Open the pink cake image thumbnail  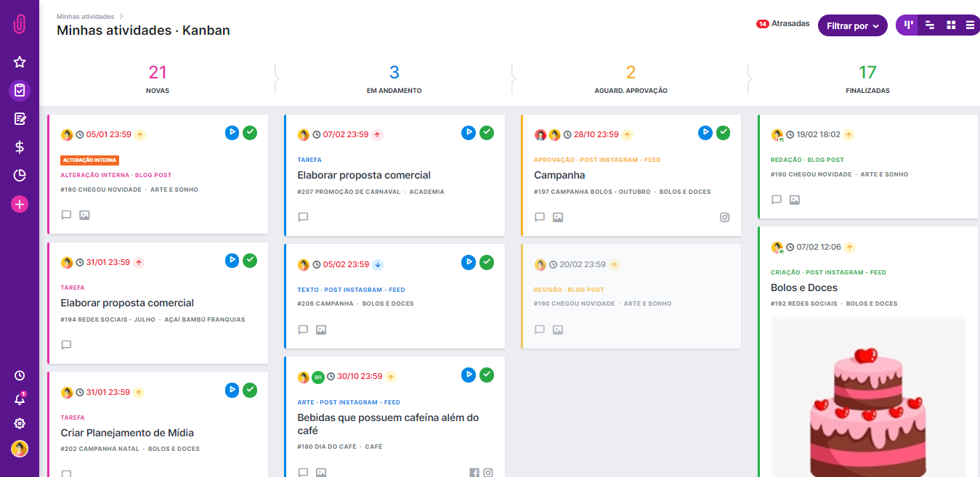(868, 397)
